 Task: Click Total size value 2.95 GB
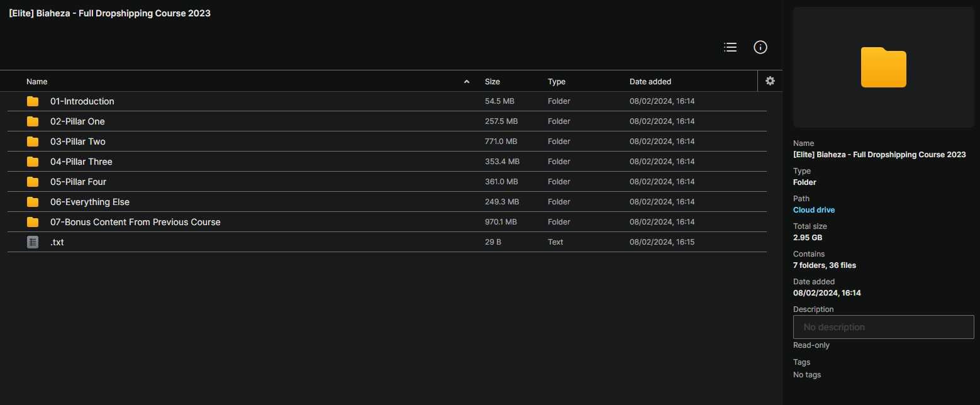pos(808,238)
